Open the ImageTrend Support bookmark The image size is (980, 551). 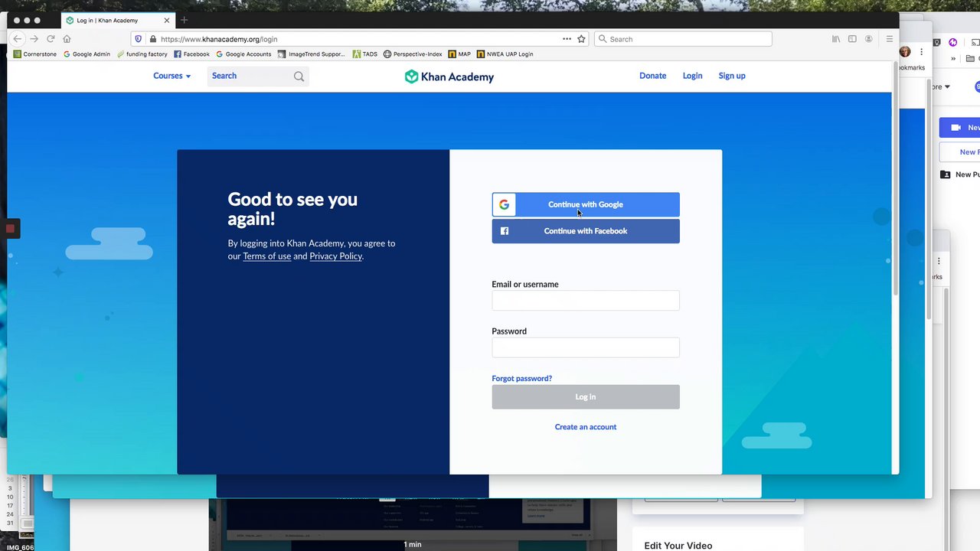[312, 54]
